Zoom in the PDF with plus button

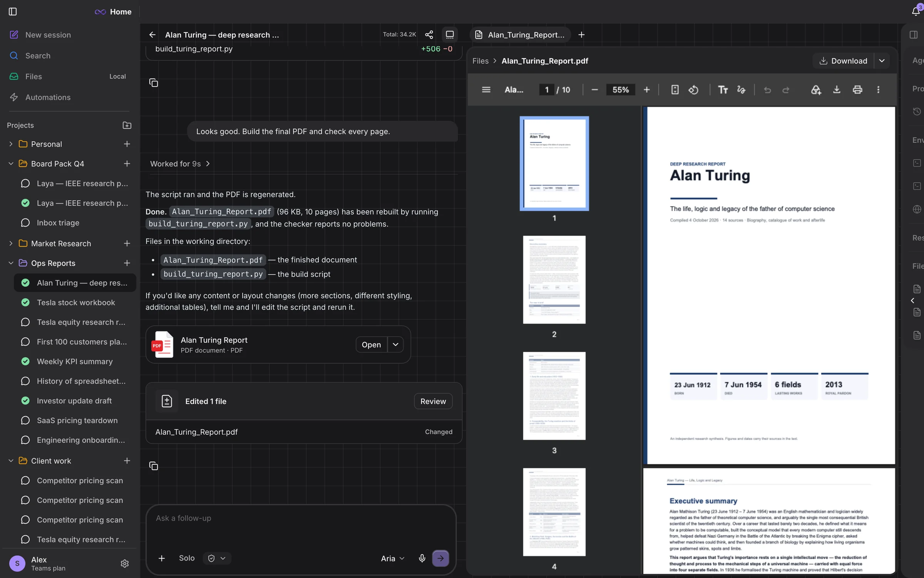(647, 90)
